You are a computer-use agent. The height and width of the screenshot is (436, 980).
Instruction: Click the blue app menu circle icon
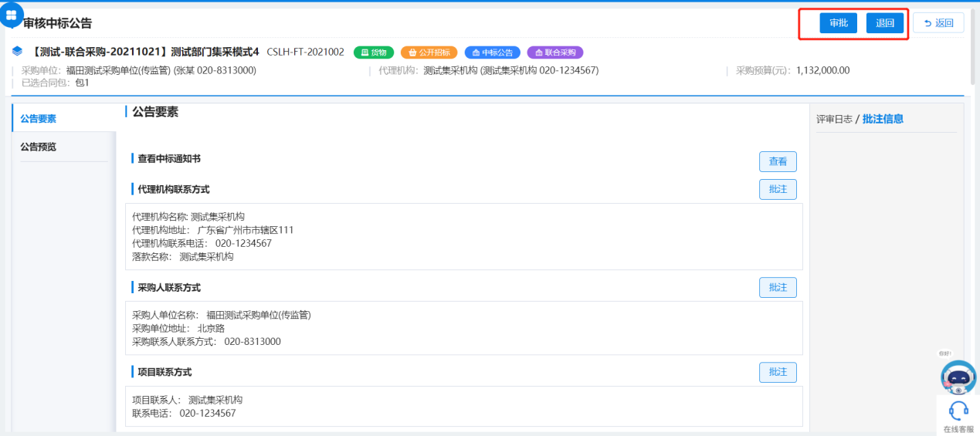tap(12, 14)
